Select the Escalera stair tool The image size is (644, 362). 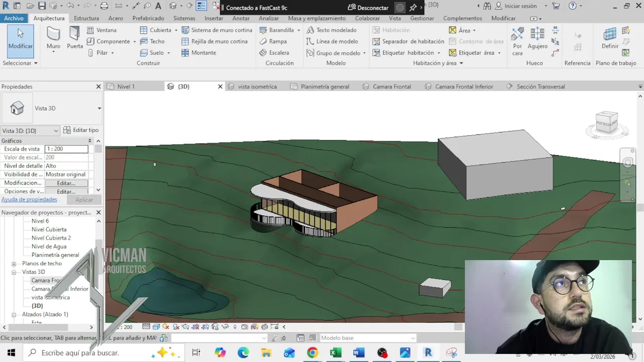tap(274, 52)
